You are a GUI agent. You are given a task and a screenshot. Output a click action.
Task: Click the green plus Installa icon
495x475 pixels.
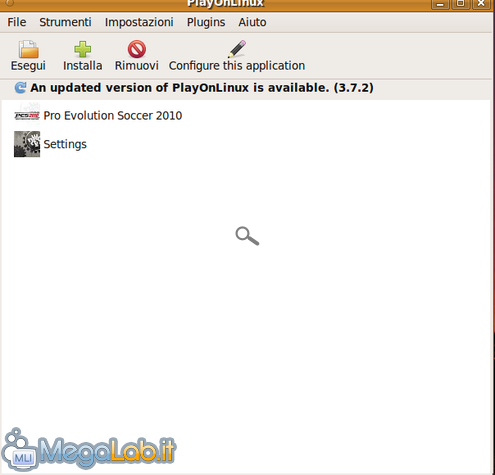(x=82, y=49)
